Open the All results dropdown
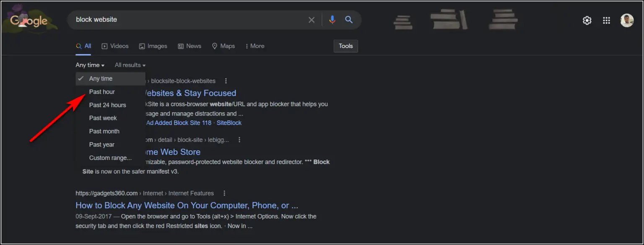 click(129, 65)
